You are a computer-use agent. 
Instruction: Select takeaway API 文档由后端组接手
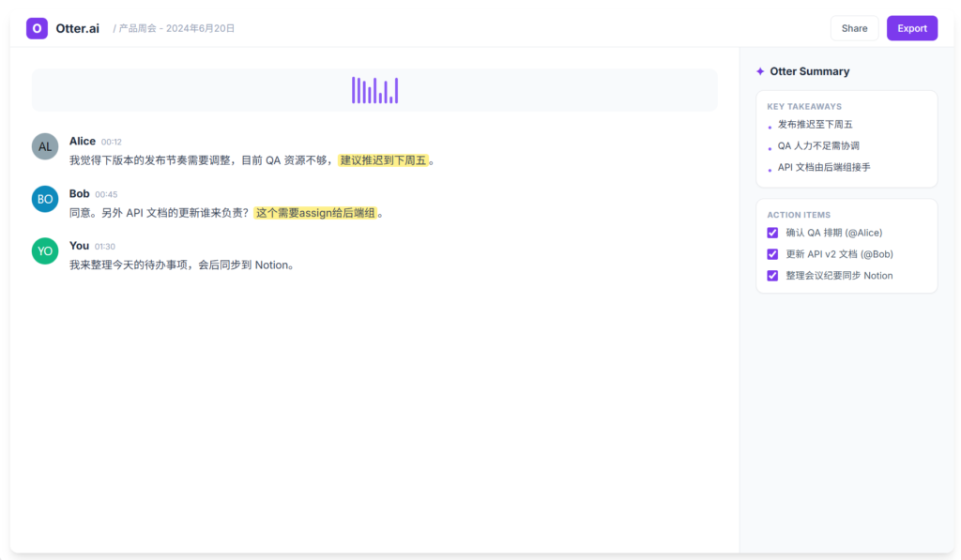[824, 167]
